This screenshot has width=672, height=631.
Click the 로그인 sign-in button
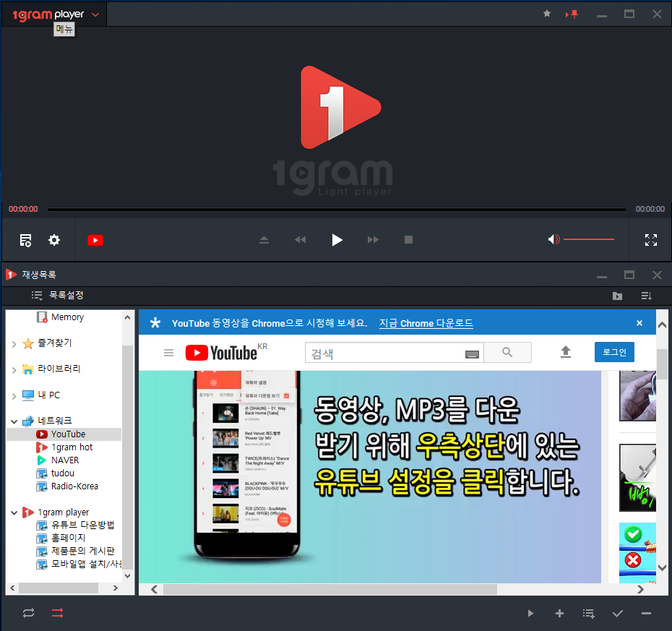coord(614,352)
